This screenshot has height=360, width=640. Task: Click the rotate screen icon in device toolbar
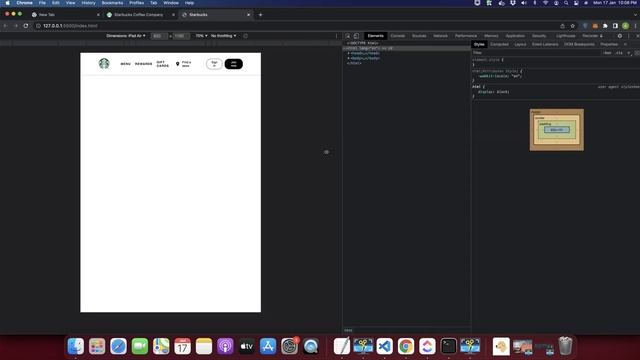coord(245,36)
